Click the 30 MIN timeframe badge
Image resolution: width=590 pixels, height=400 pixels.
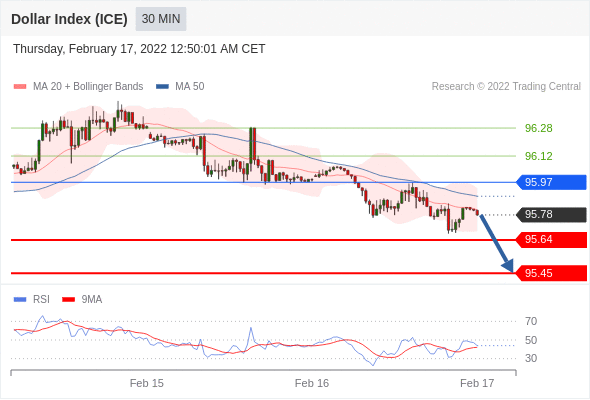pyautogui.click(x=161, y=19)
